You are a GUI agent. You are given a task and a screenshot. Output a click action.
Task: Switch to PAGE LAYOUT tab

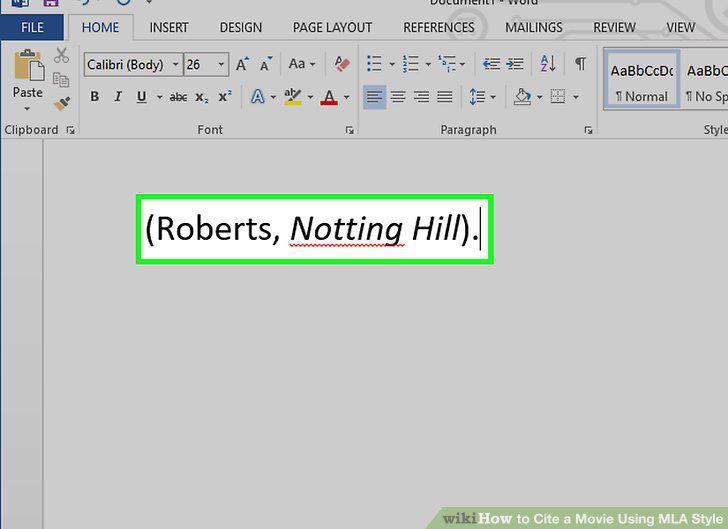tap(332, 27)
